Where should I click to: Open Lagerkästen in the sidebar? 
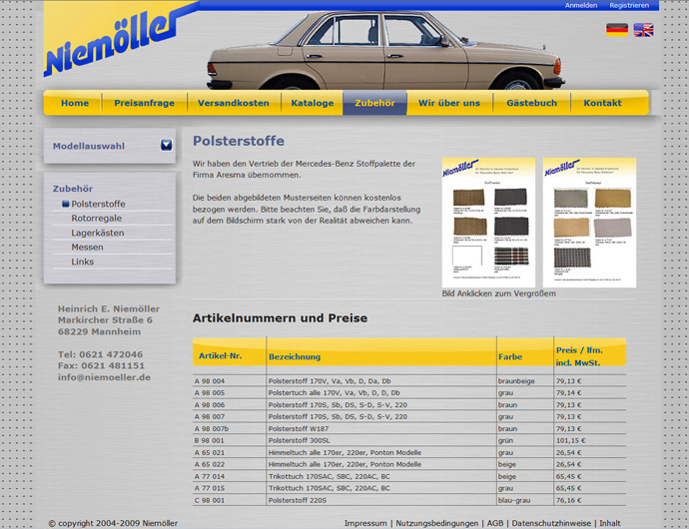[x=98, y=233]
